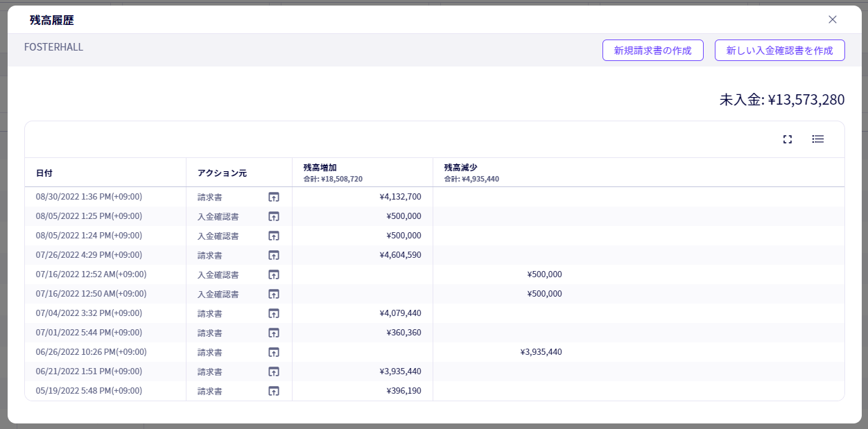Close the 残高履歴 dialog
Image resolution: width=868 pixels, height=429 pixels.
tap(833, 19)
